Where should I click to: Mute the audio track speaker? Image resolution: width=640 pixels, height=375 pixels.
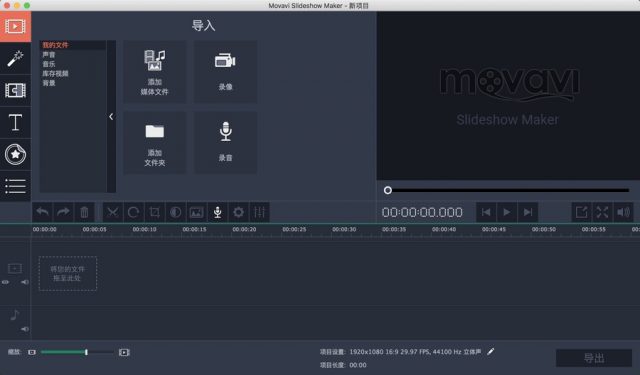pyautogui.click(x=25, y=329)
